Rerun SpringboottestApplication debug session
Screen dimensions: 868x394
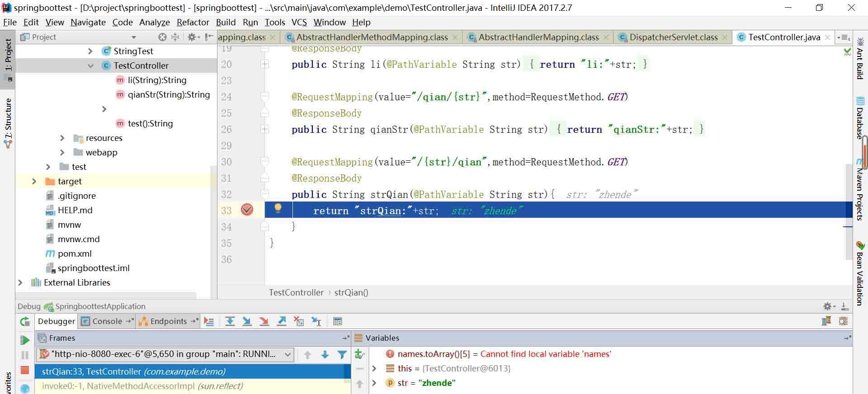pos(25,321)
